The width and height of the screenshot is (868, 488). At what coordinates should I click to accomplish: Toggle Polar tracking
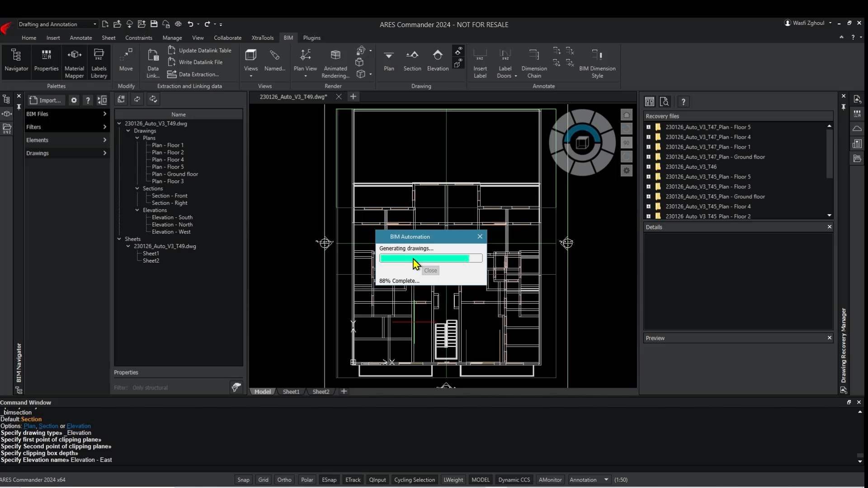coord(307,480)
